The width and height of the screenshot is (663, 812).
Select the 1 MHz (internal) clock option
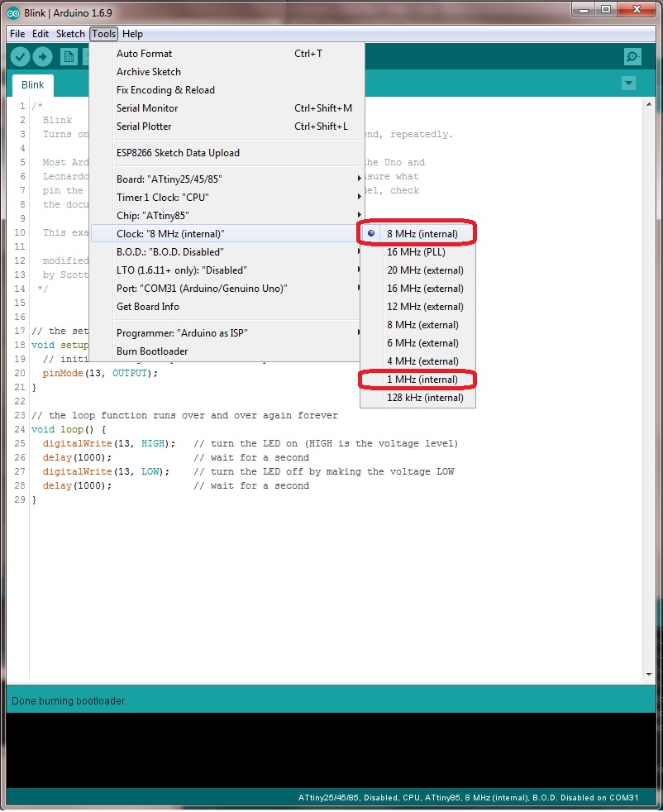pyautogui.click(x=417, y=380)
